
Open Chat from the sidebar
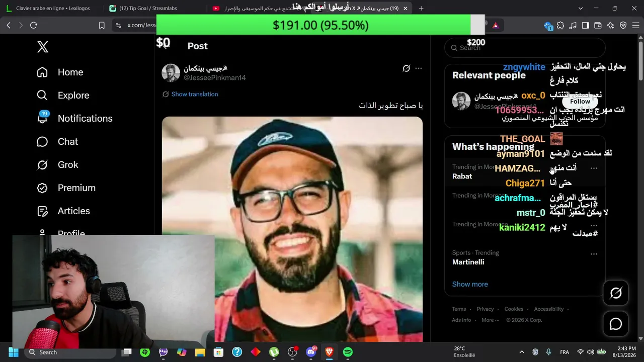coord(57,142)
